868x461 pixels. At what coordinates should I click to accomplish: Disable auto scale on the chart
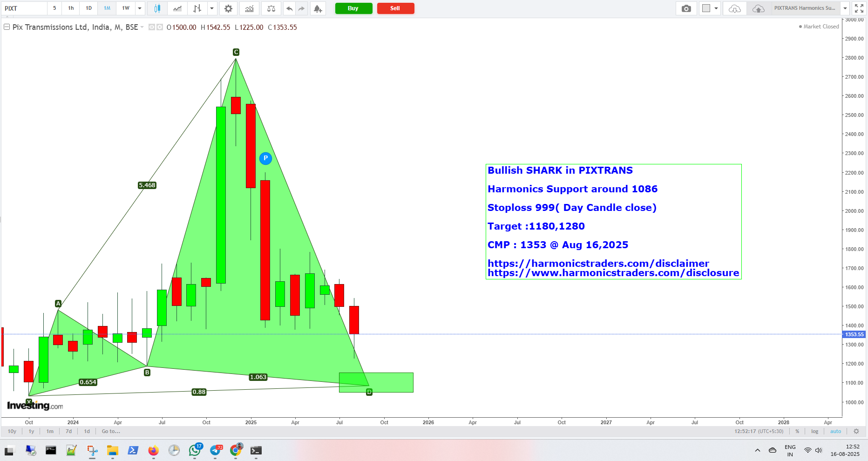pos(836,432)
